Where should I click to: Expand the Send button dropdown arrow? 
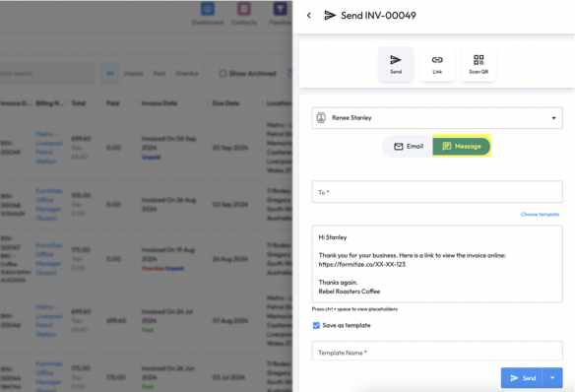(x=552, y=377)
